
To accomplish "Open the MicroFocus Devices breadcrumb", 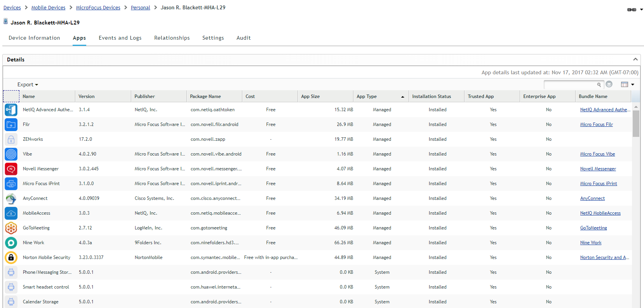I will click(x=98, y=7).
